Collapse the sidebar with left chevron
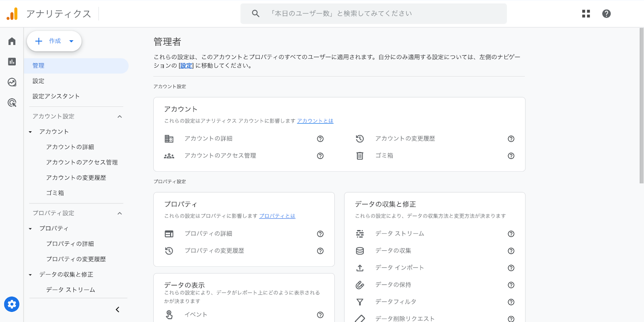The height and width of the screenshot is (322, 644). (118, 310)
